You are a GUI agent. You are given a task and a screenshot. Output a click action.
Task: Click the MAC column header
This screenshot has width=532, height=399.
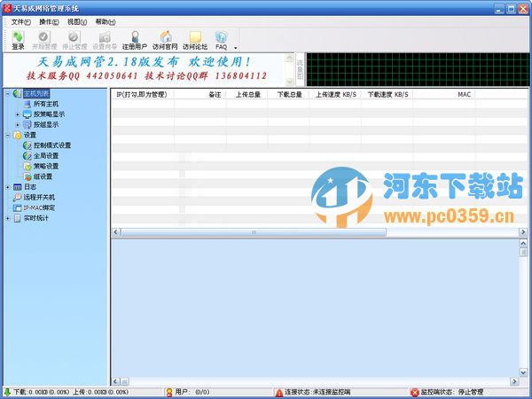pos(444,94)
